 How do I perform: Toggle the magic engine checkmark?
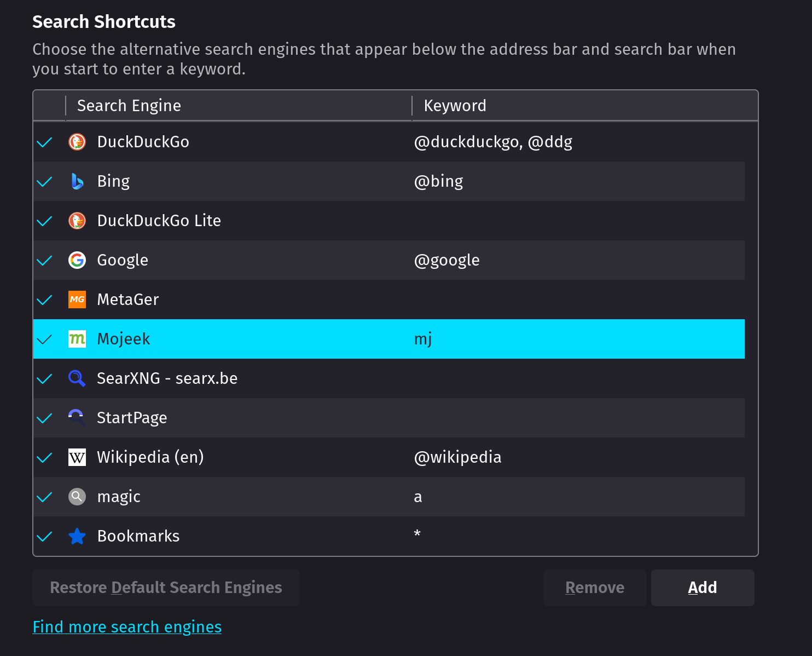[x=44, y=497]
